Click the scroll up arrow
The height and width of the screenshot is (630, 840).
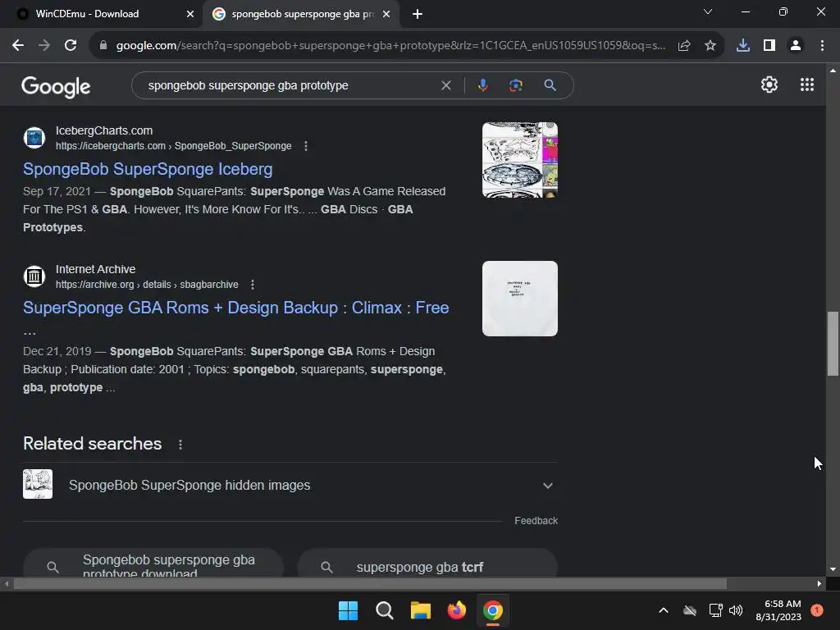click(833, 71)
